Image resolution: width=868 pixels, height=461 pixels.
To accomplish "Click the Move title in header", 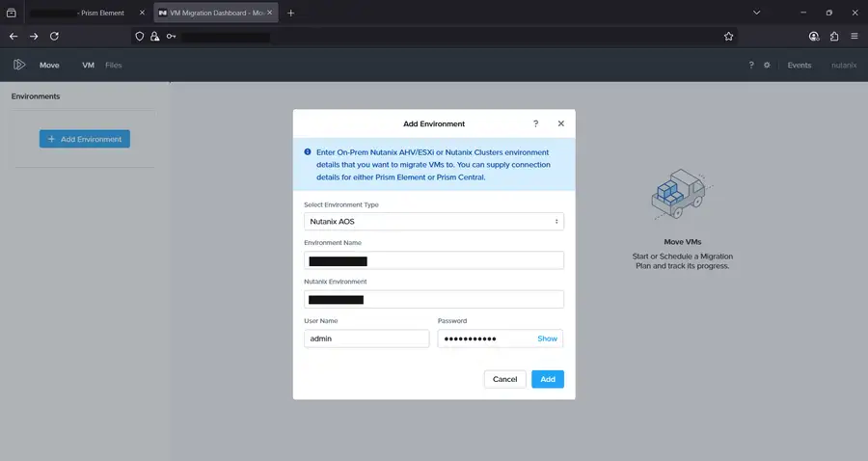I will click(x=49, y=65).
